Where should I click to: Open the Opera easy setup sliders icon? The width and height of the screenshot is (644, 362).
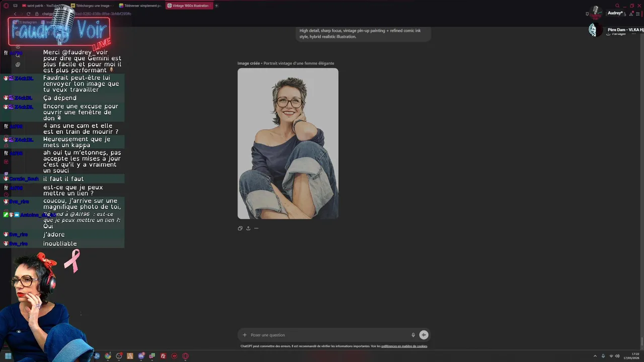[638, 14]
